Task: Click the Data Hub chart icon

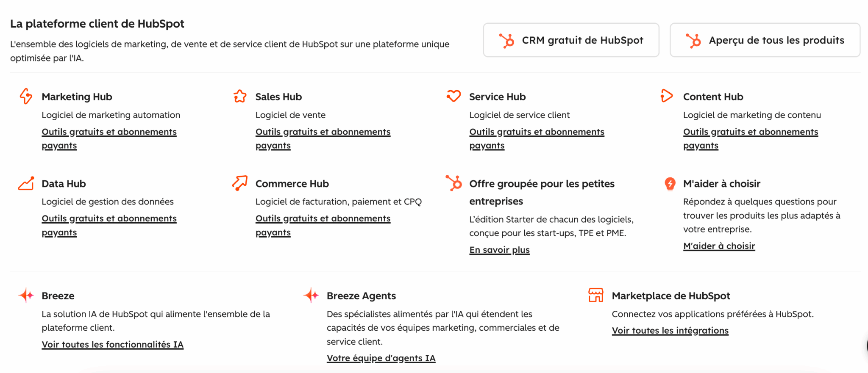Action: (26, 183)
